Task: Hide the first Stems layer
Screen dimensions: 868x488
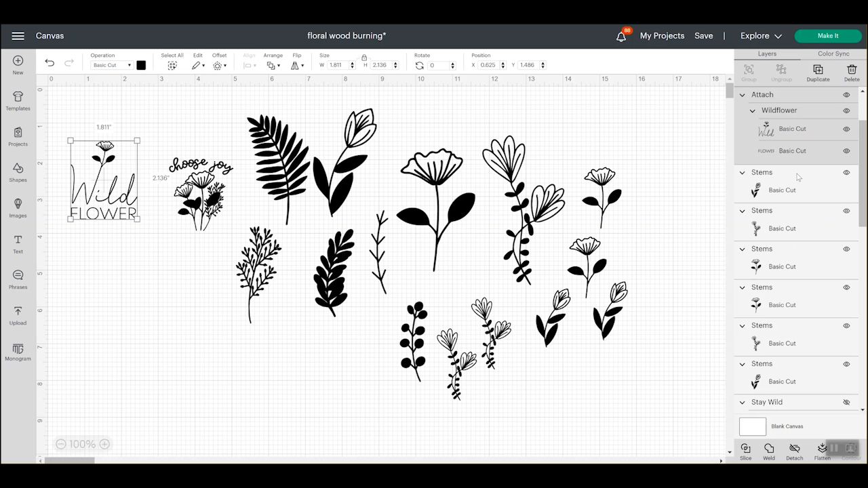Action: [846, 172]
